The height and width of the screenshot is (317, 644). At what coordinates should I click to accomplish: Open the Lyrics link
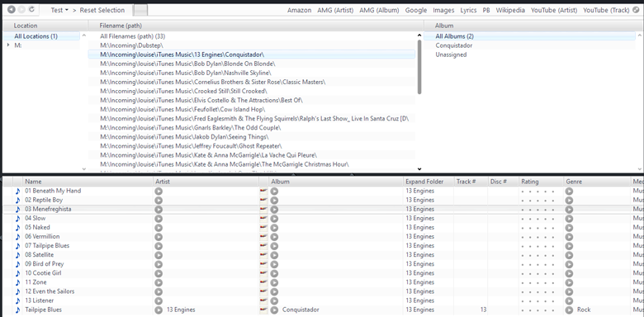point(468,10)
